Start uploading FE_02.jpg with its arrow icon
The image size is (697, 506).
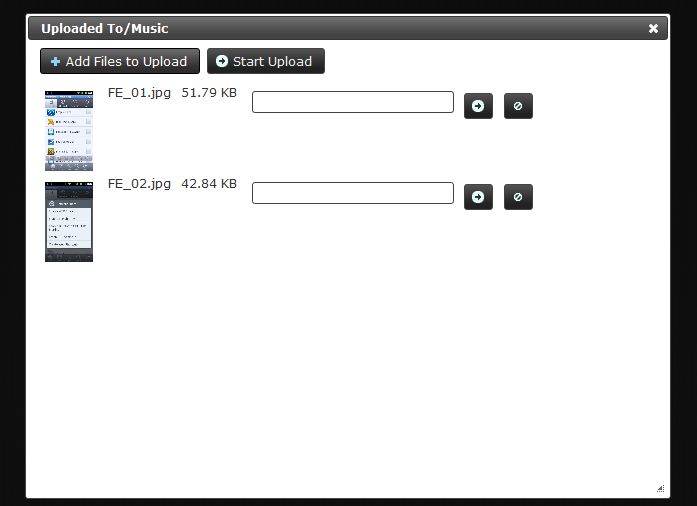click(x=478, y=197)
